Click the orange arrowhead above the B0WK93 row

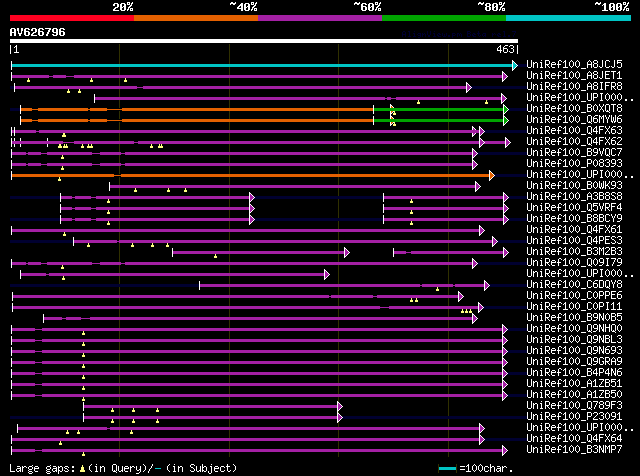coord(491,176)
